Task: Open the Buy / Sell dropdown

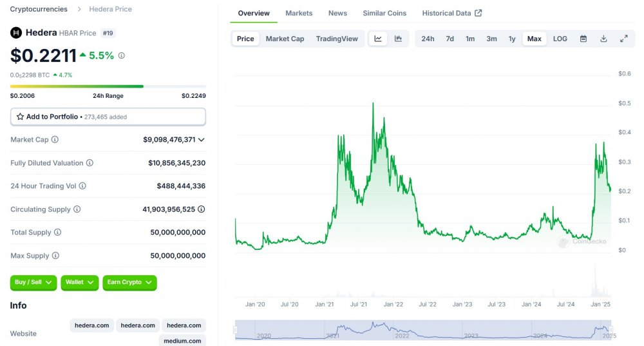Action: (x=33, y=282)
